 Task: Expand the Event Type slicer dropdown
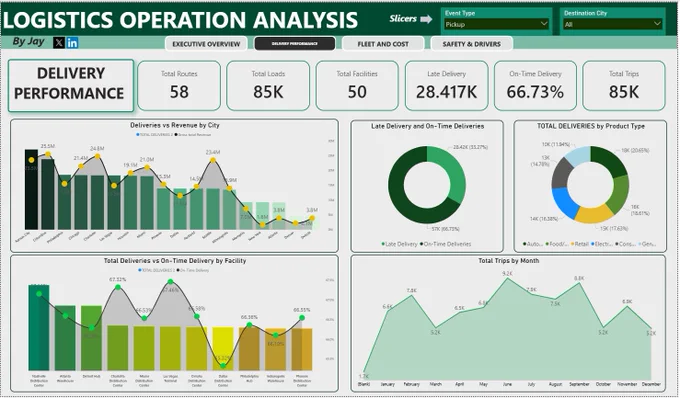coord(497,24)
